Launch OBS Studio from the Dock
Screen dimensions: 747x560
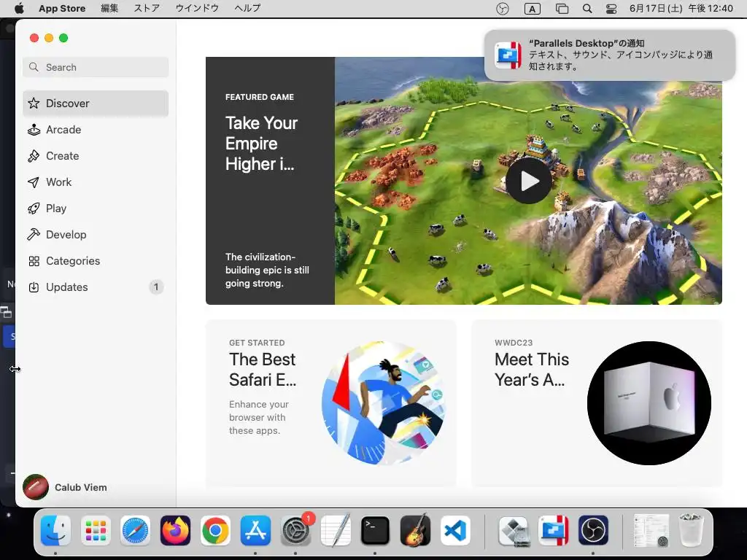[x=593, y=531]
